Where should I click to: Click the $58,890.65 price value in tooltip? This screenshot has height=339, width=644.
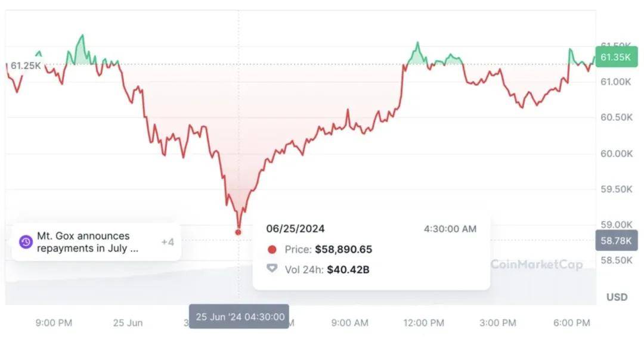click(343, 250)
